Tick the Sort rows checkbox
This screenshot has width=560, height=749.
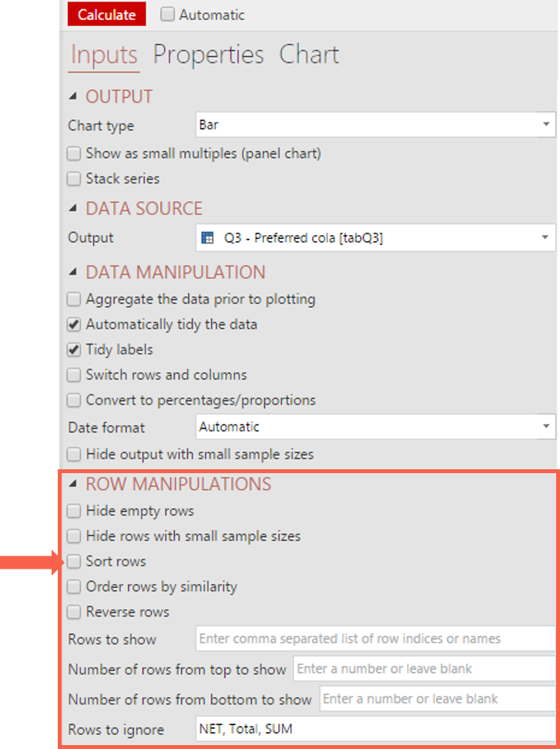[74, 561]
